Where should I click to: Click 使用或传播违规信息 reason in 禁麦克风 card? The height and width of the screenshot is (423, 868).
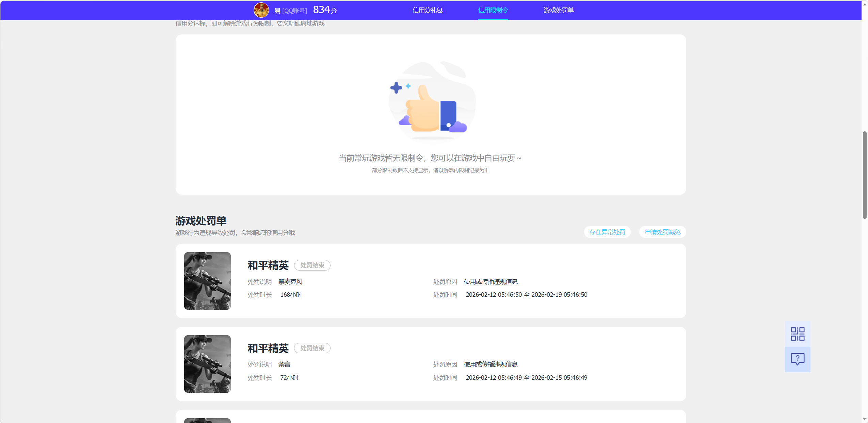(491, 282)
